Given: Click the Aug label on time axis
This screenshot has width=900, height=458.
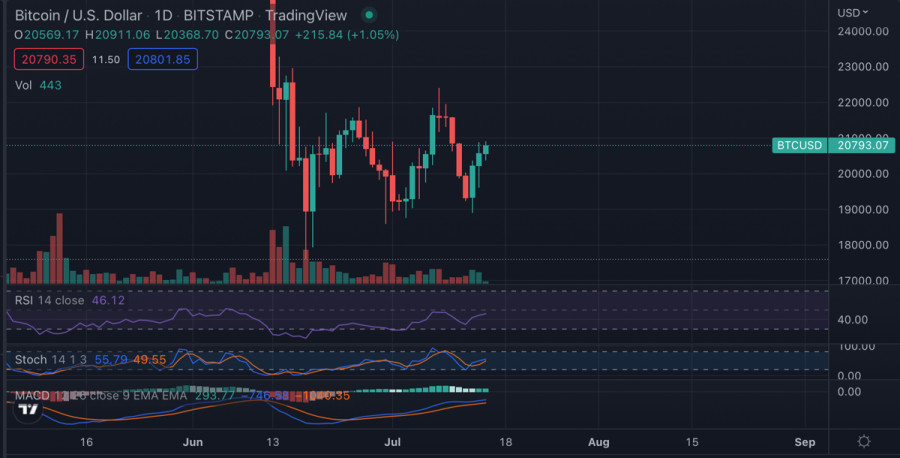Looking at the screenshot, I should (599, 442).
